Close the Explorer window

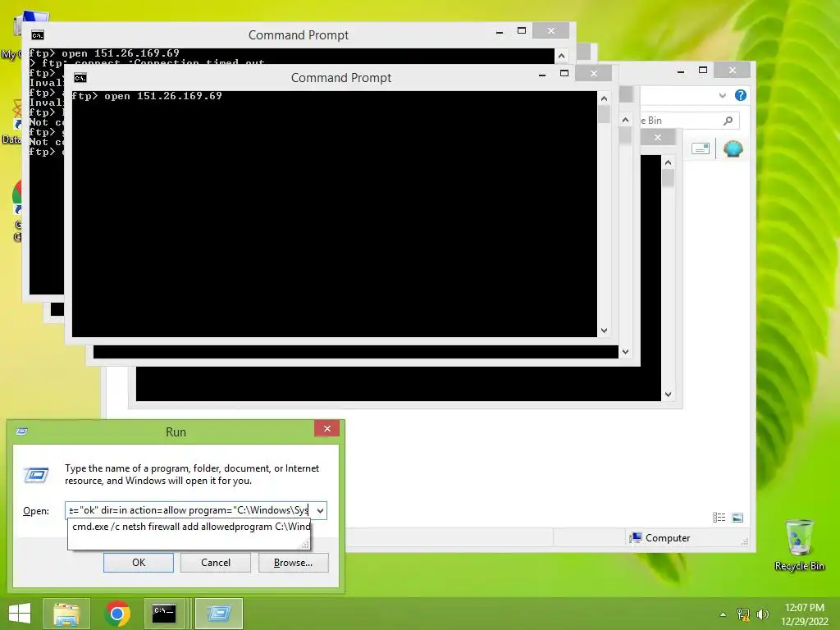(733, 71)
